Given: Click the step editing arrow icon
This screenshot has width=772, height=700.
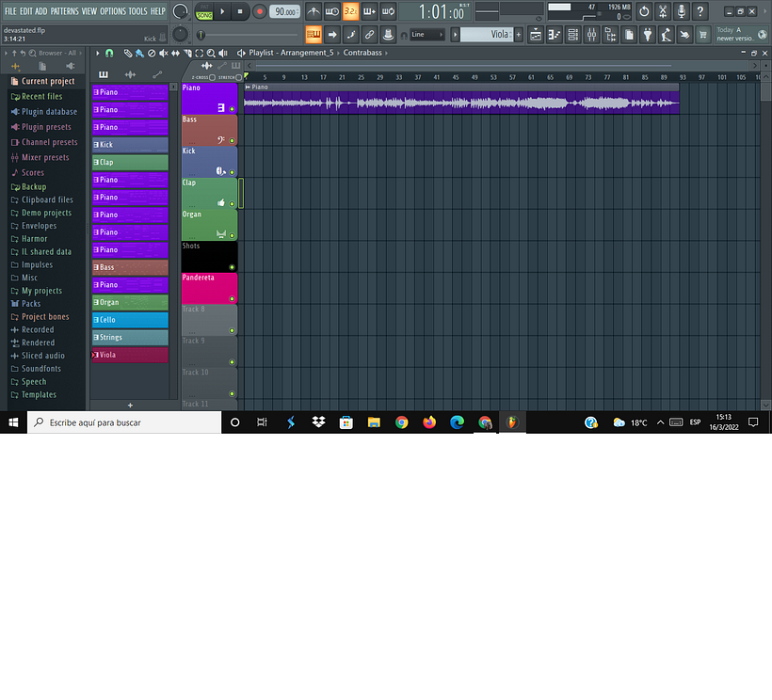Looking at the screenshot, I should pyautogui.click(x=331, y=35).
